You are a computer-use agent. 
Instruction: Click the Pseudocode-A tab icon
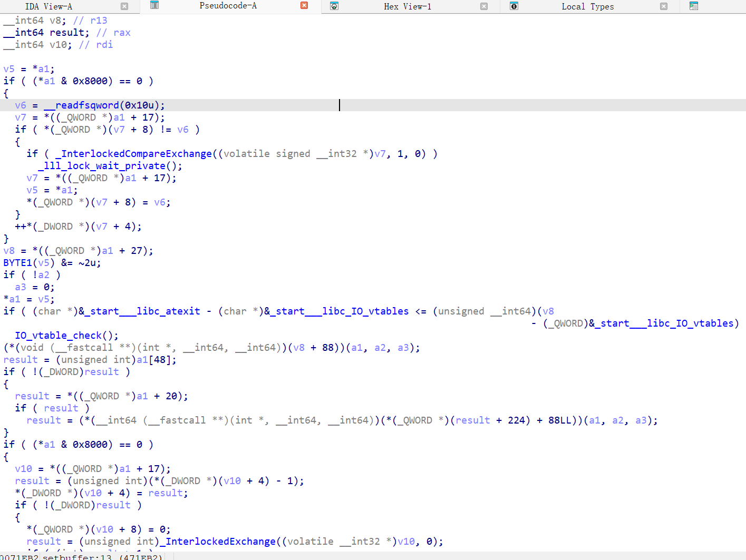click(x=154, y=6)
